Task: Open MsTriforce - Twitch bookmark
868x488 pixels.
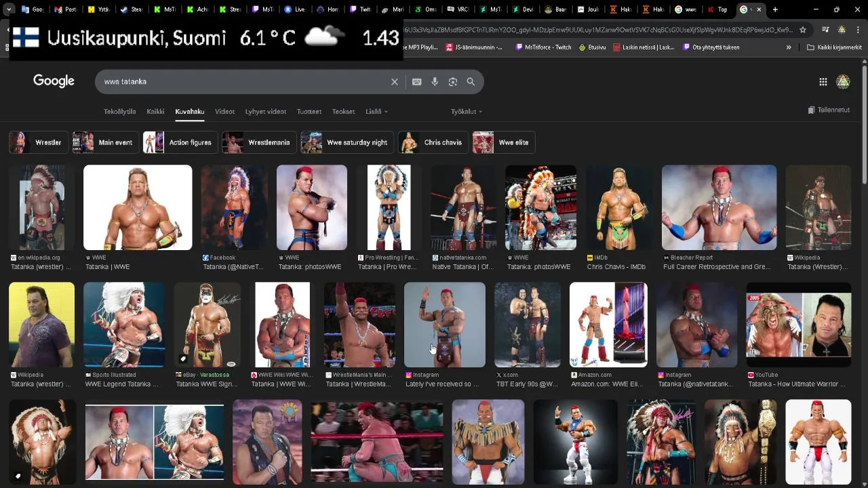Action: (x=544, y=47)
